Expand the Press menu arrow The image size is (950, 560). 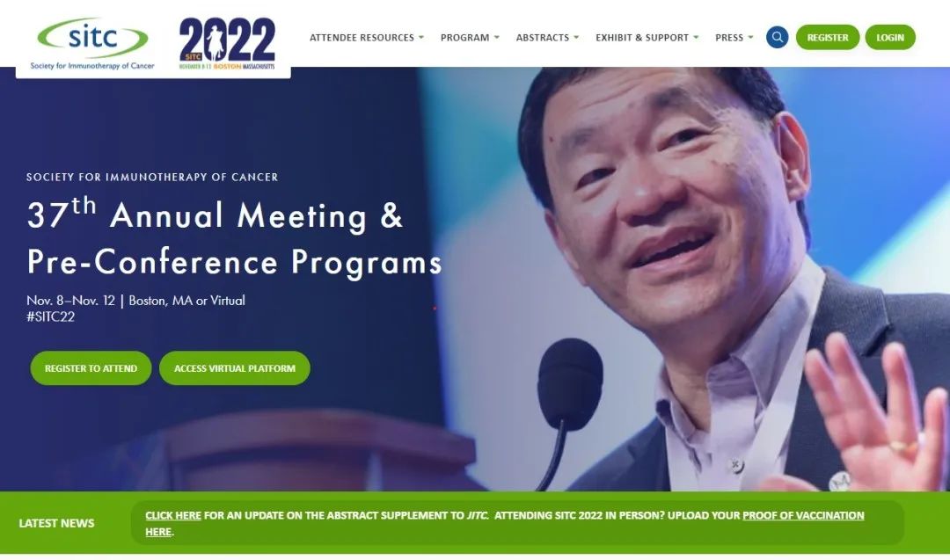click(750, 38)
